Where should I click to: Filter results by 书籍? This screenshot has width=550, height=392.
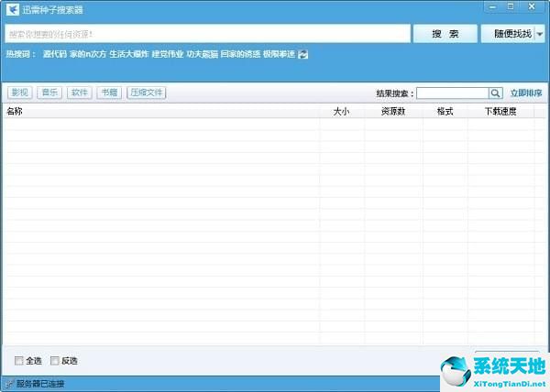click(x=109, y=93)
